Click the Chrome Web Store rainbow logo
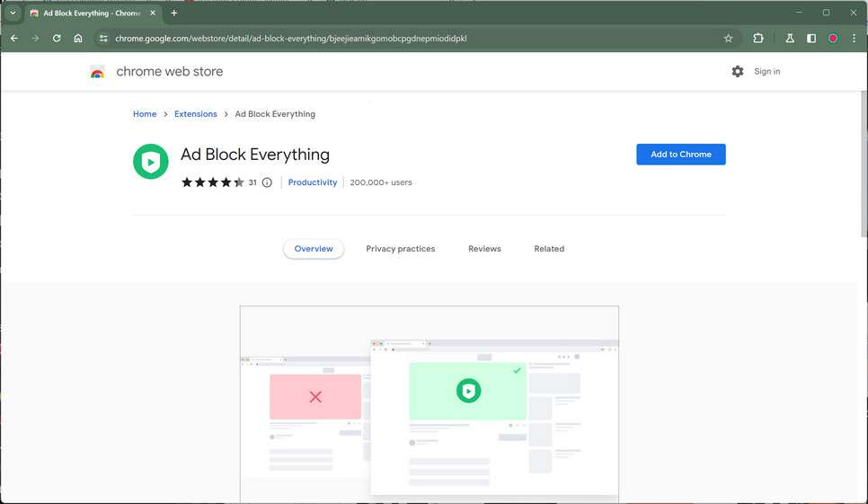 tap(97, 72)
